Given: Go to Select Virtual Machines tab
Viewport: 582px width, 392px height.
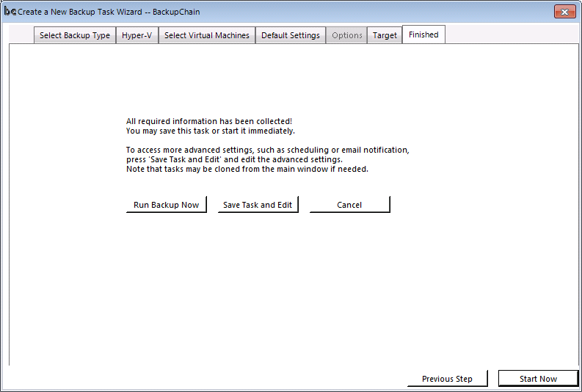Looking at the screenshot, I should [207, 35].
